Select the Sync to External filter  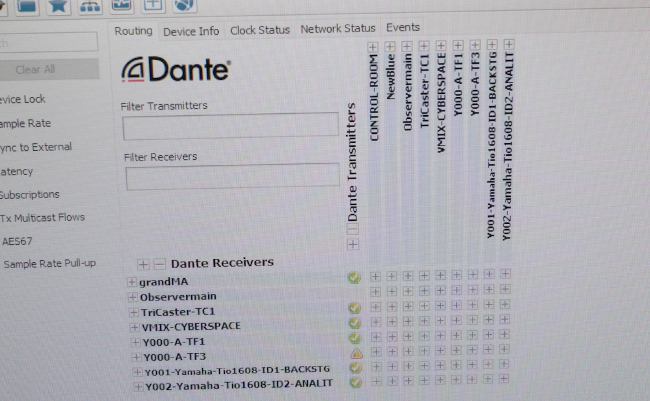point(36,147)
